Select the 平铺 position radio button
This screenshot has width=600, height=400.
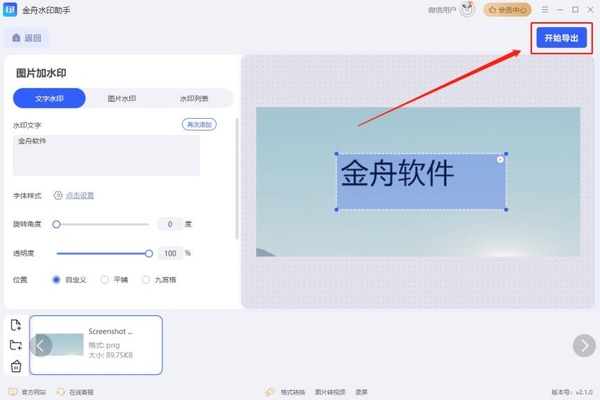[104, 280]
